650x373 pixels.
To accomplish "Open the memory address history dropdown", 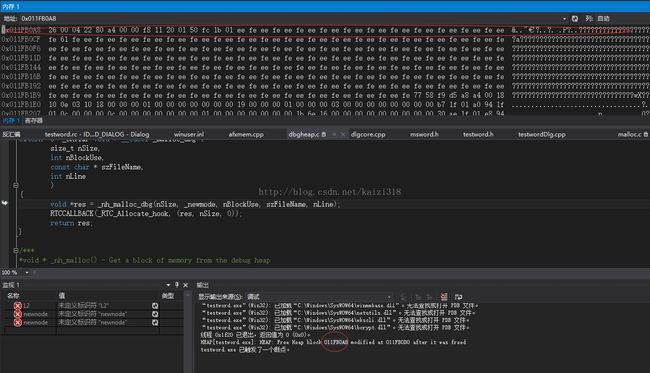I will click(564, 19).
